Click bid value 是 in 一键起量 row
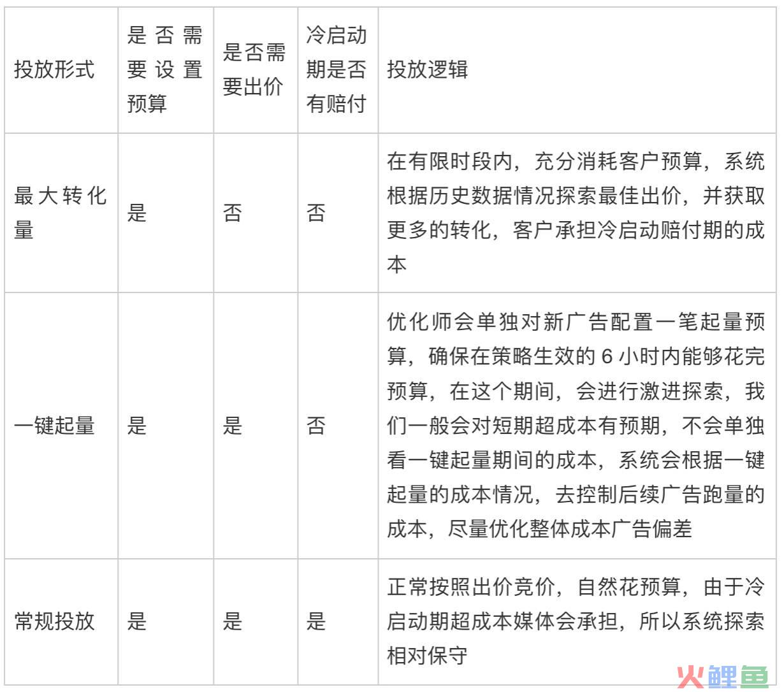This screenshot has height=692, width=784. [x=233, y=426]
